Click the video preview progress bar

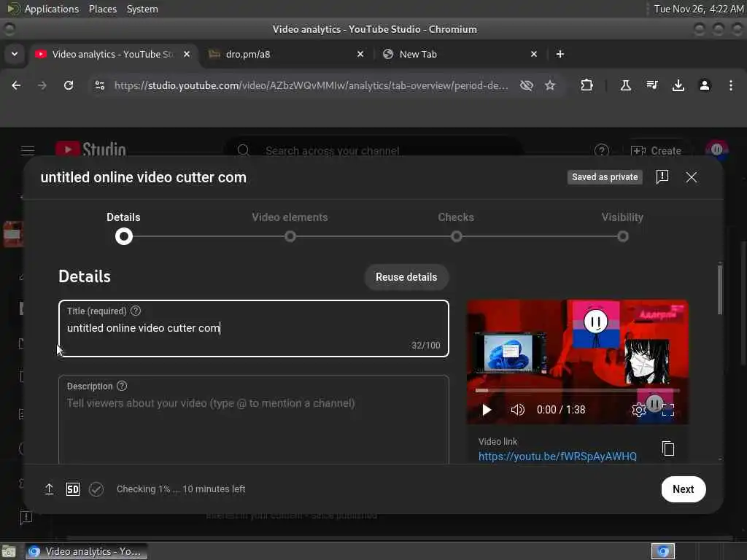click(x=577, y=391)
